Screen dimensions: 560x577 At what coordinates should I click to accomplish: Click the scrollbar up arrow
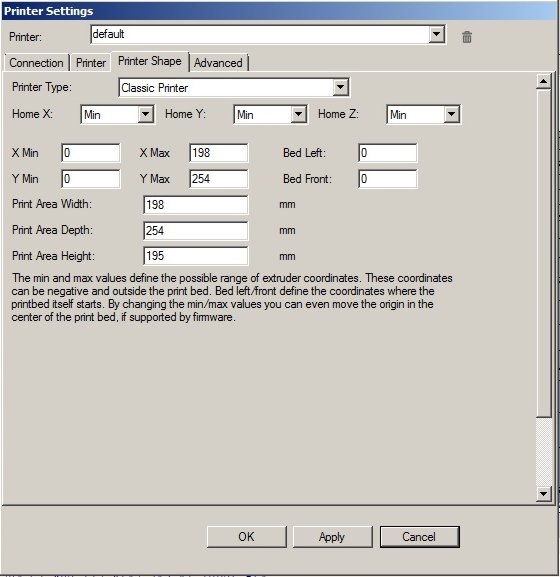[543, 81]
